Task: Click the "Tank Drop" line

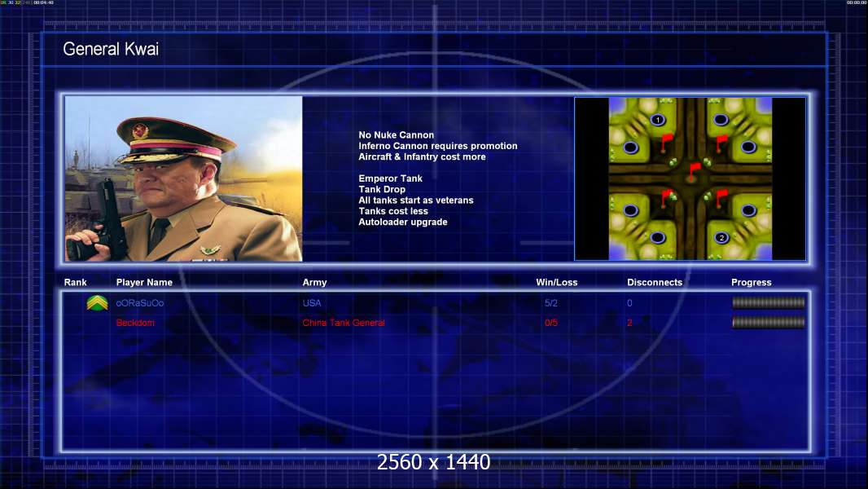Action: pyautogui.click(x=381, y=189)
